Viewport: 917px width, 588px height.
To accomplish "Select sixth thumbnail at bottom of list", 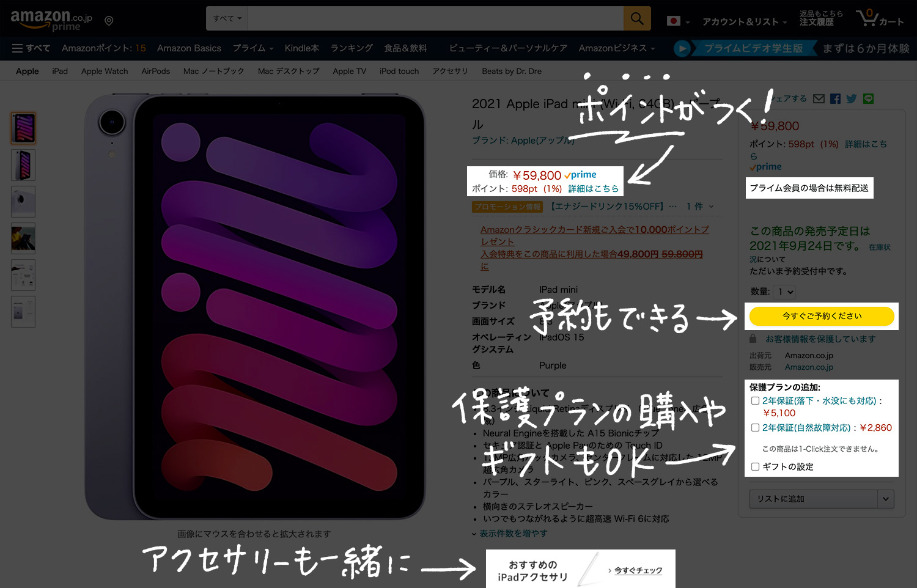I will pos(23,312).
